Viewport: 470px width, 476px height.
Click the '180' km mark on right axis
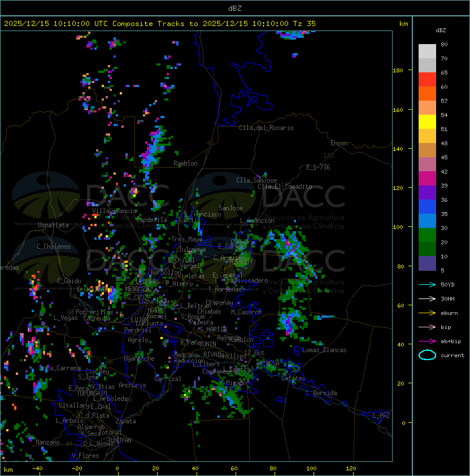pyautogui.click(x=398, y=71)
